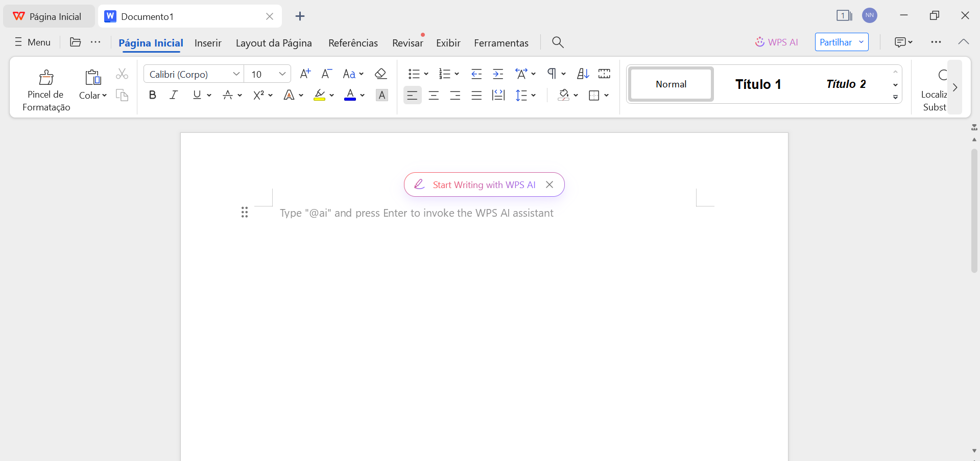This screenshot has height=461, width=980.
Task: Toggle strikethrough formatting
Action: 228,95
